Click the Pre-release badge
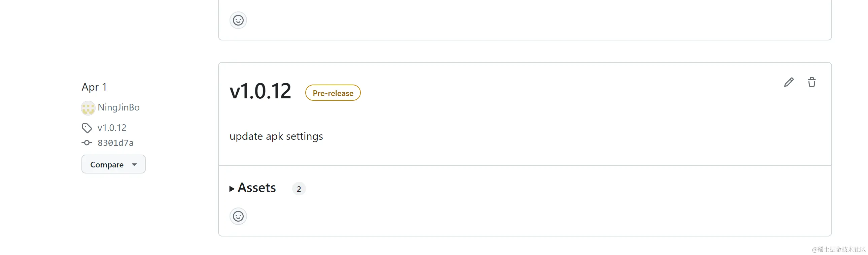Image resolution: width=868 pixels, height=255 pixels. pos(333,93)
